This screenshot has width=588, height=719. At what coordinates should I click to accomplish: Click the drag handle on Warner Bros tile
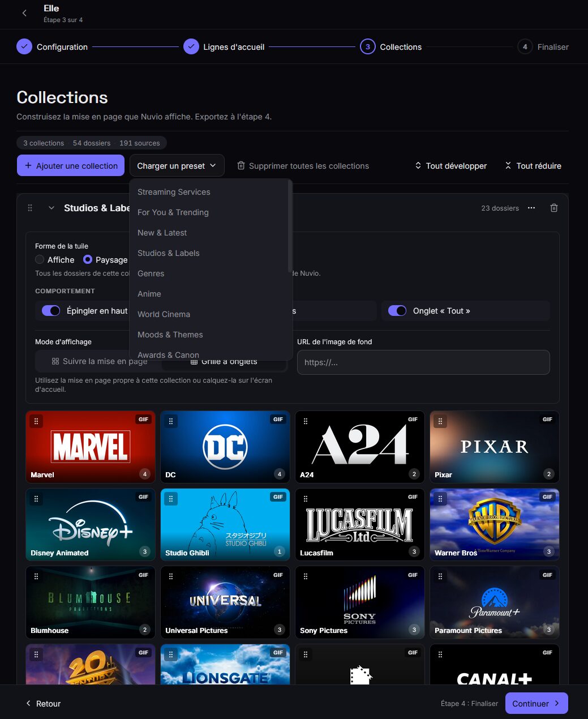point(440,499)
